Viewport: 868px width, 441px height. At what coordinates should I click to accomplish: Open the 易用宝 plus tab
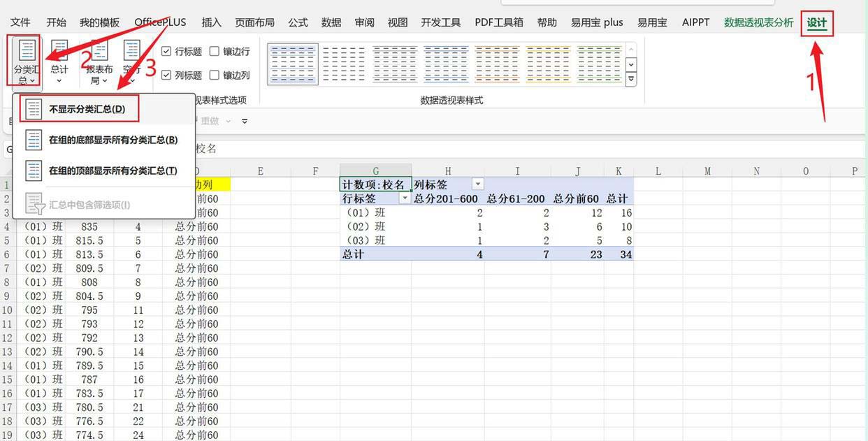point(597,22)
